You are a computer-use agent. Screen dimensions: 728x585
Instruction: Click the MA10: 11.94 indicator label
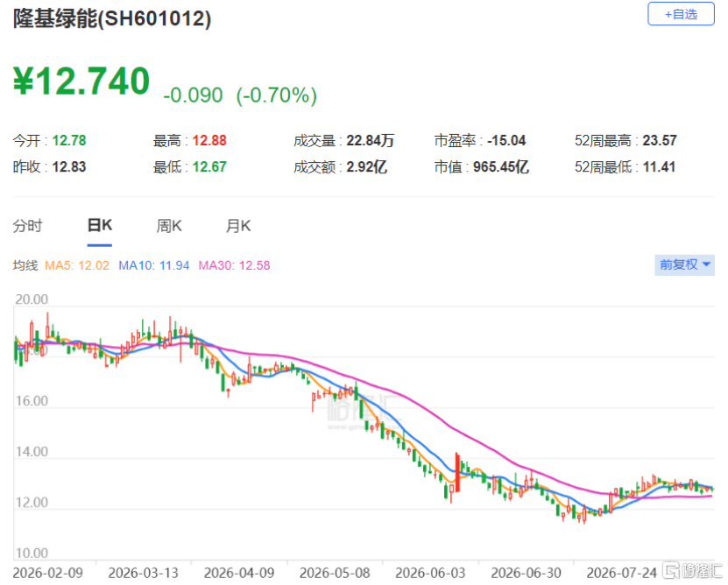(x=154, y=265)
